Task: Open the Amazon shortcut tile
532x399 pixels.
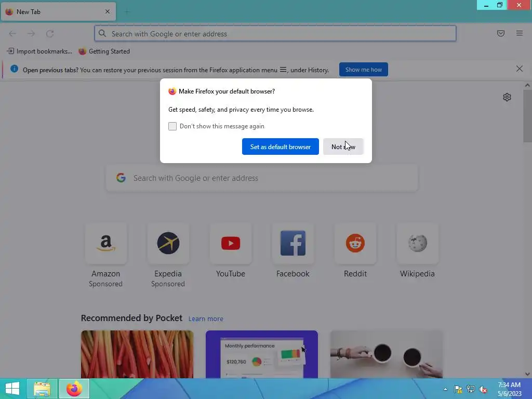Action: [106, 243]
